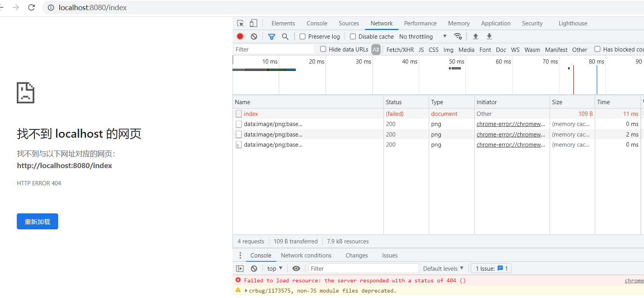Viewport: 644px width, 298px height.
Task: Expand the crbug/1173575 warning message
Action: [246, 291]
